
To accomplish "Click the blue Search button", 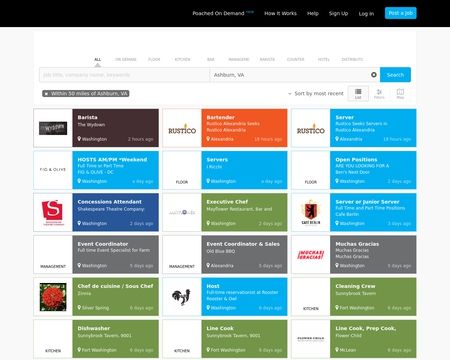I will 395,75.
